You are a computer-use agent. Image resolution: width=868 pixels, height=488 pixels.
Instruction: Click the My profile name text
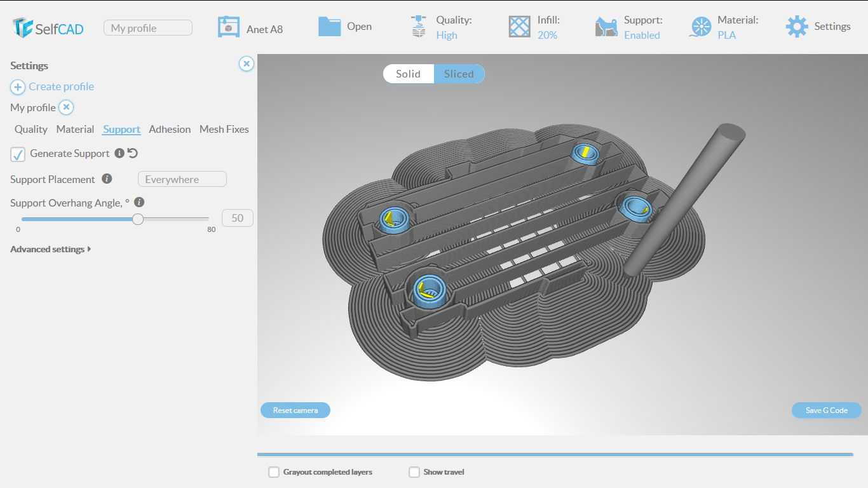coord(33,107)
